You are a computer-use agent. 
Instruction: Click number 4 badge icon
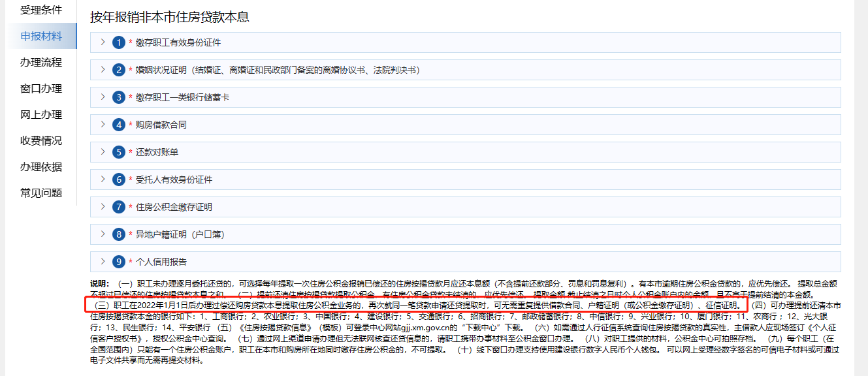[x=118, y=125]
